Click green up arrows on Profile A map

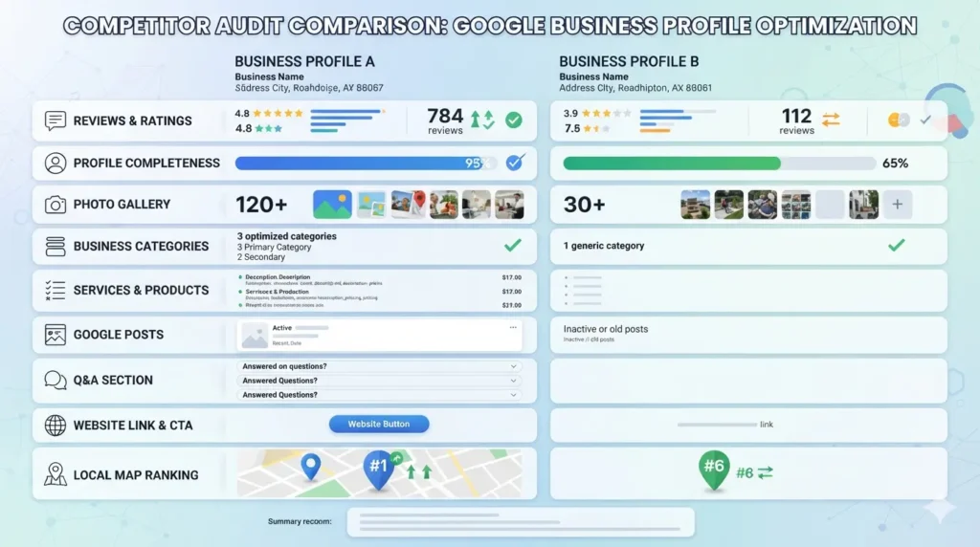pos(419,472)
